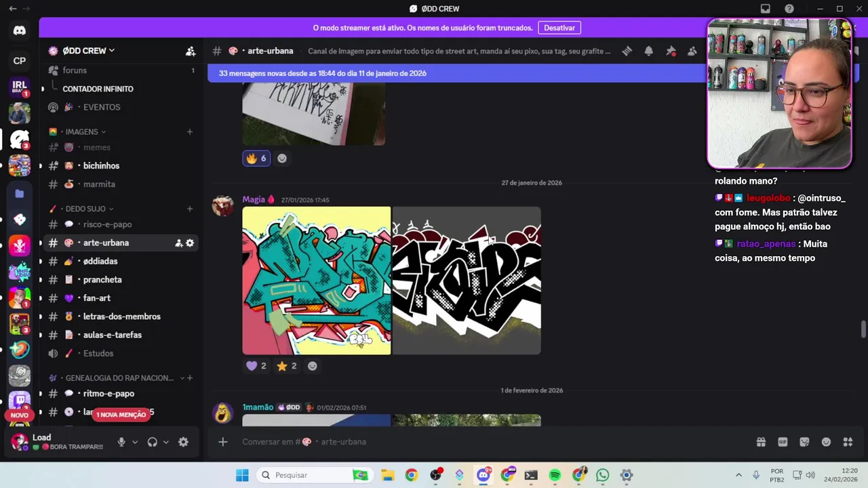Show hidden system tray icons chevron

coord(738,475)
